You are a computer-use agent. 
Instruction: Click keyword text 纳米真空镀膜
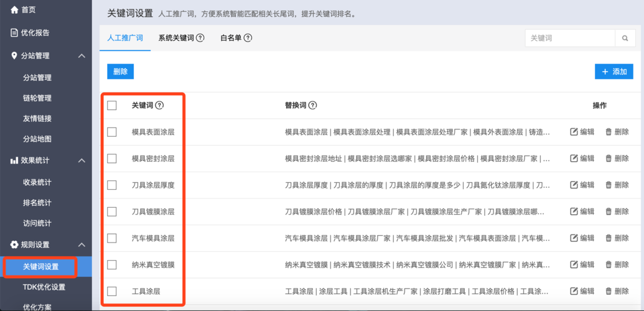(153, 264)
